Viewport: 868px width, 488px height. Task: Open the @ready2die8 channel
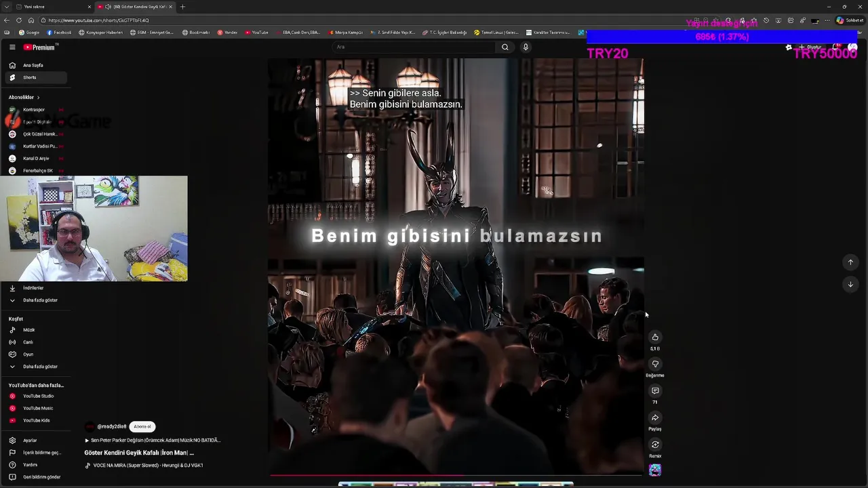(x=111, y=426)
